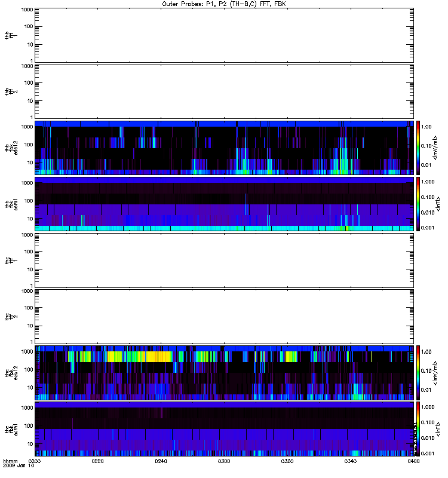Image resolution: width=448 pixels, height=478 pixels.
Task: Click the 0400 time tick label
Action: [413, 461]
